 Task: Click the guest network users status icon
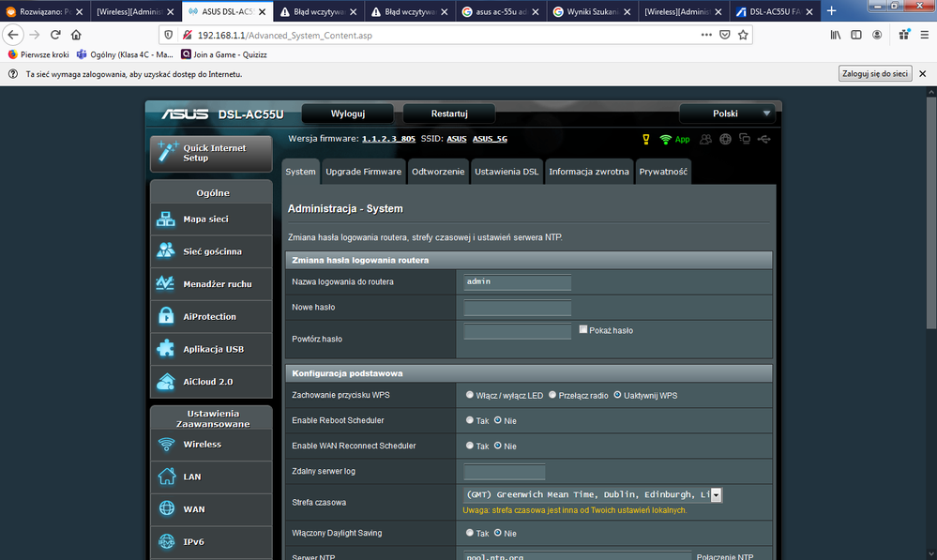[x=705, y=139]
